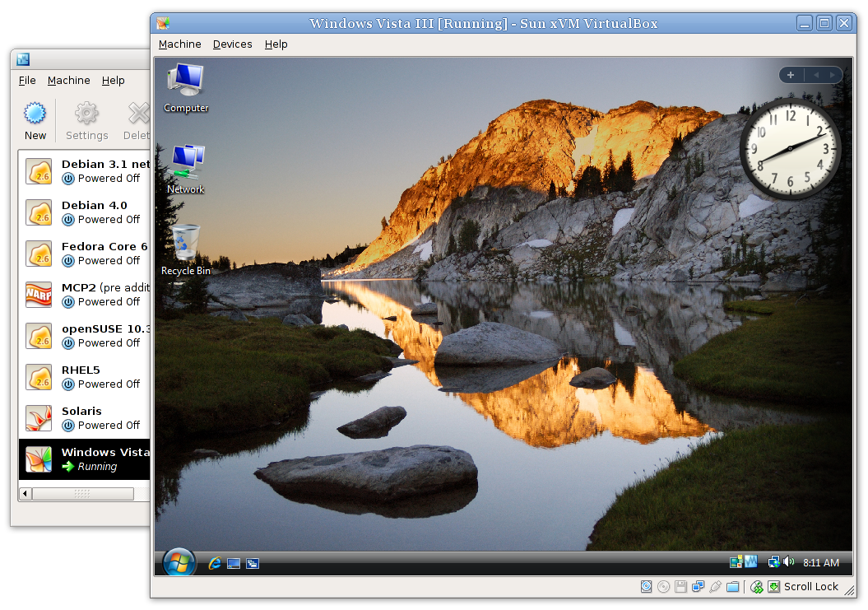Screen dimensions: 868x610
Task: Click the shared folders status bar icon
Action: pyautogui.click(x=732, y=587)
